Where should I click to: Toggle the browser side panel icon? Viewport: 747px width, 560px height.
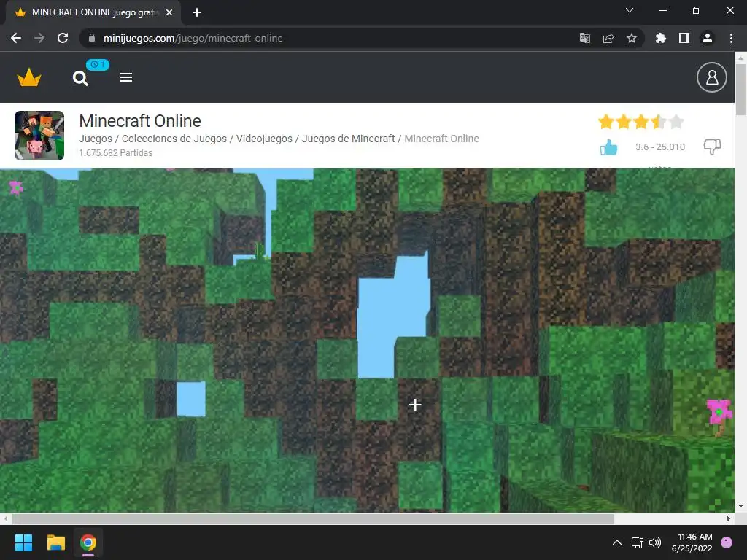684,38
